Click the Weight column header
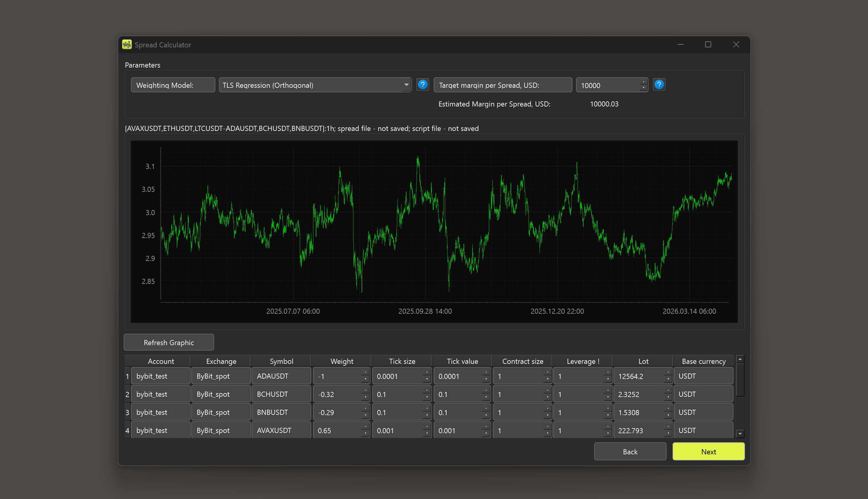 (341, 361)
